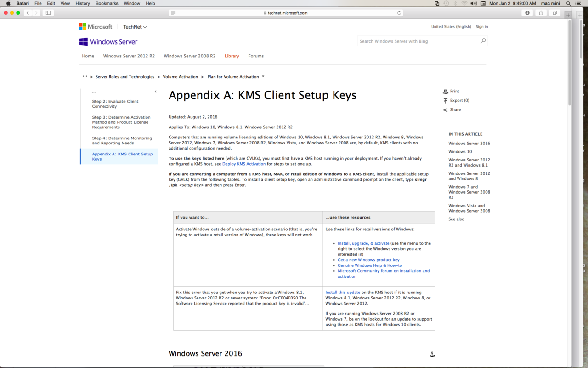Viewport: 588px width, 368px height.
Task: Select the Windows Server 2008 R2 tab
Action: [x=190, y=56]
